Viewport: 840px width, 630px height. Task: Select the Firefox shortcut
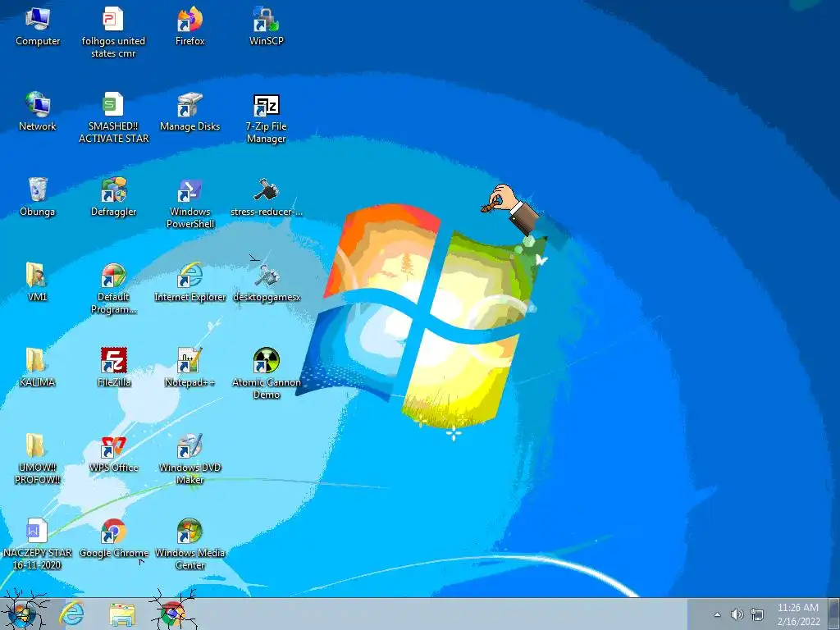(x=189, y=27)
